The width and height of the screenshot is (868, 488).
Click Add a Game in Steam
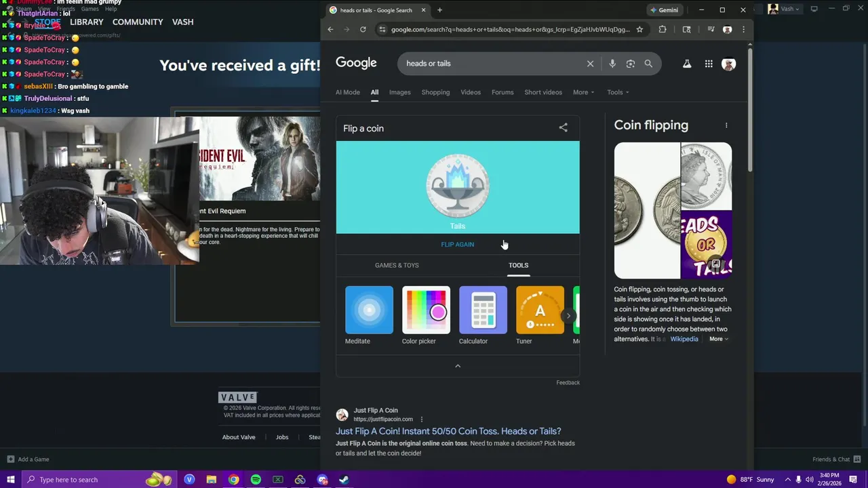28,460
